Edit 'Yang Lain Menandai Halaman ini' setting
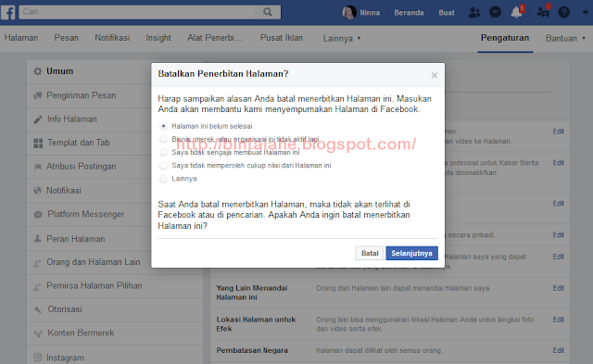Screen dimensions: 593x364 point(558,288)
